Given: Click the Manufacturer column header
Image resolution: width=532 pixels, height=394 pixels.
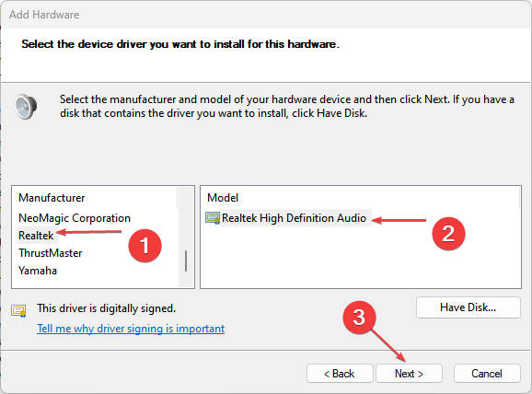Looking at the screenshot, I should coord(52,198).
